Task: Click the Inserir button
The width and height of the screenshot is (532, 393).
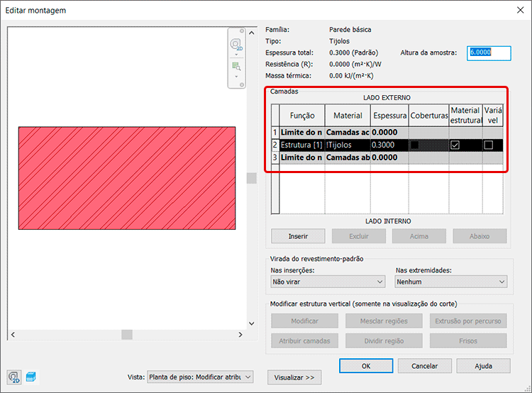Action: click(298, 236)
